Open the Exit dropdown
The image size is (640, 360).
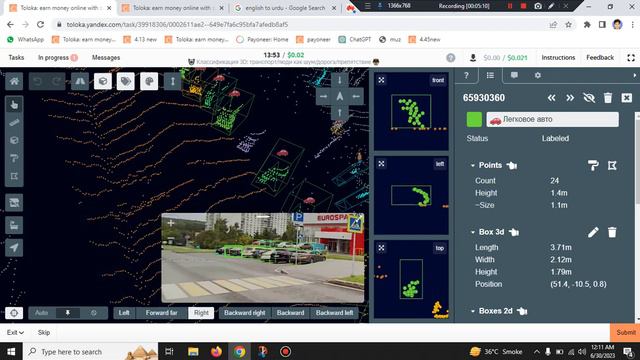click(x=15, y=333)
